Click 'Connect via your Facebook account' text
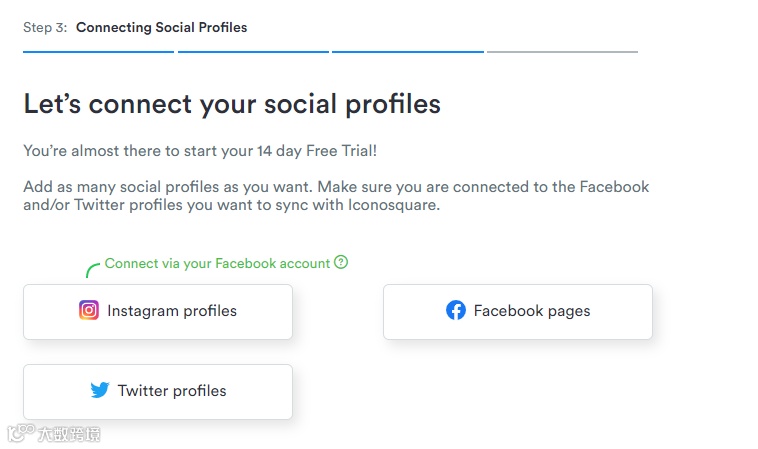 tap(217, 263)
